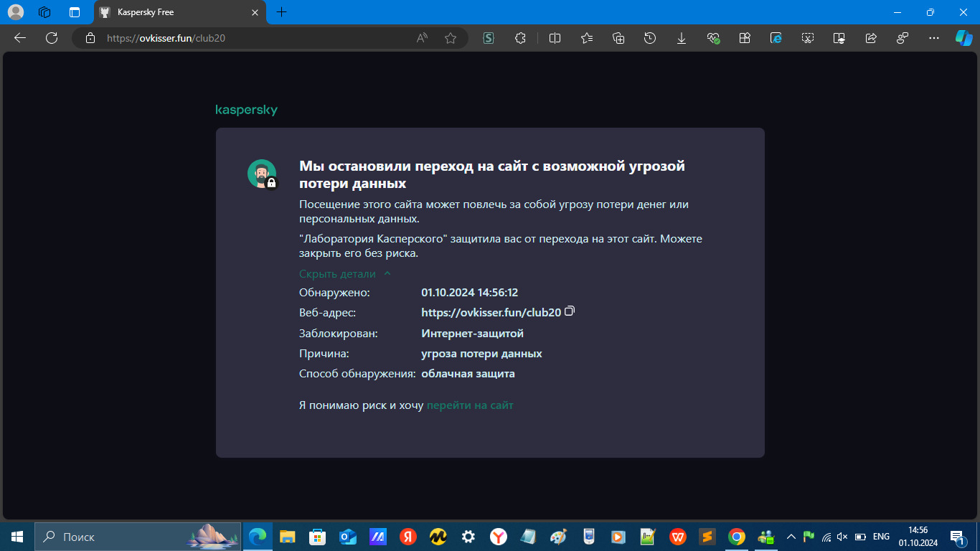This screenshot has height=551, width=980.
Task: Open a new tab
Action: (x=282, y=12)
